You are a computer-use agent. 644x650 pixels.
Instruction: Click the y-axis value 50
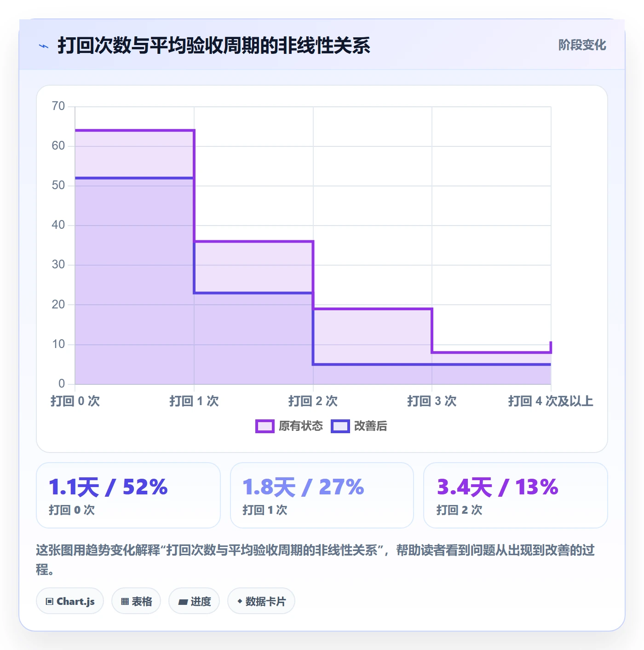click(58, 186)
